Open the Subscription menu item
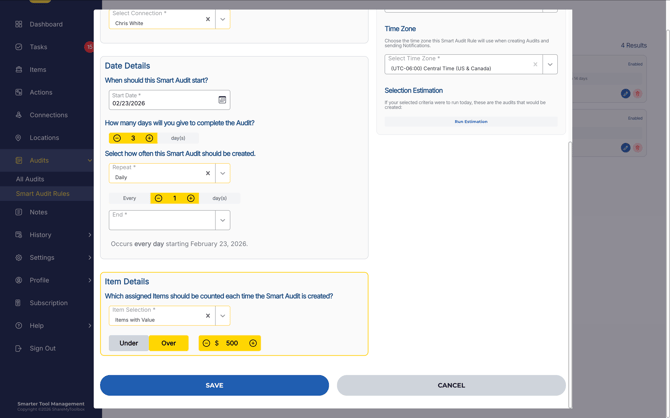 [x=48, y=303]
